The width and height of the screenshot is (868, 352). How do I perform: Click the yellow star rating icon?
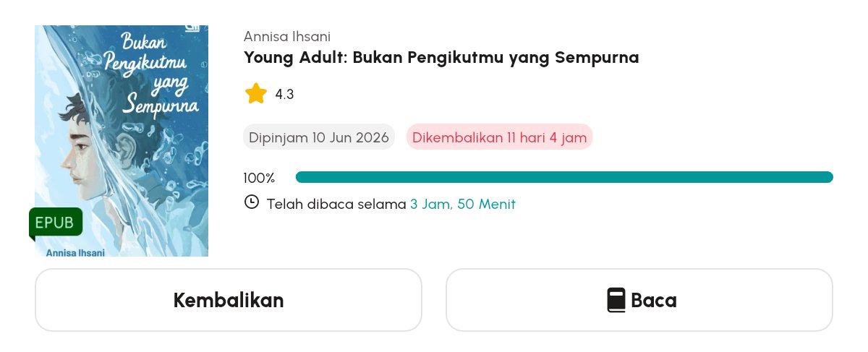(x=255, y=93)
